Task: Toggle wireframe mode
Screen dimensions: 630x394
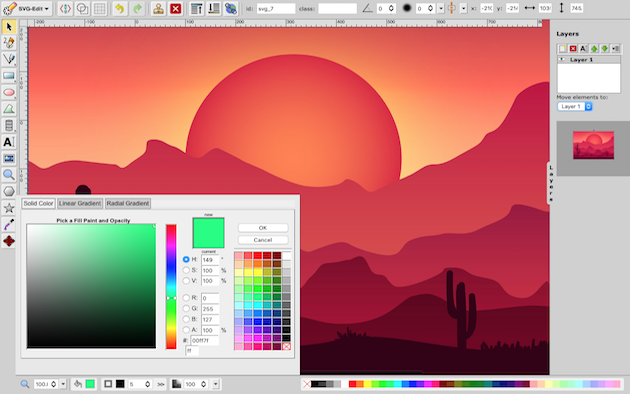Action: [x=82, y=8]
